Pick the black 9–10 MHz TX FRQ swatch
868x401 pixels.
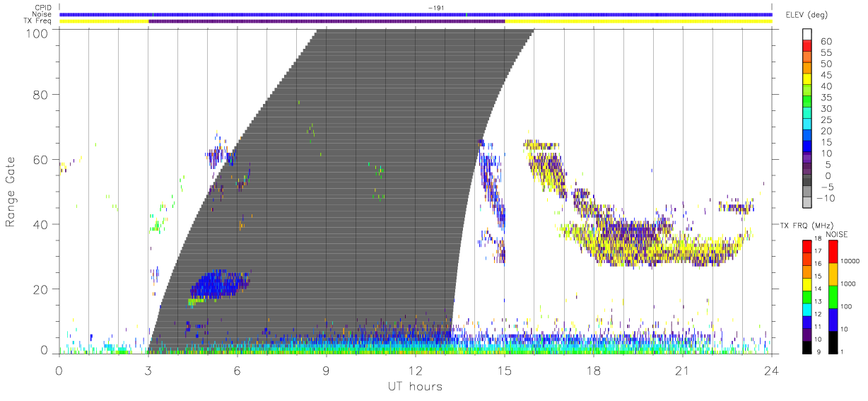pyautogui.click(x=808, y=346)
